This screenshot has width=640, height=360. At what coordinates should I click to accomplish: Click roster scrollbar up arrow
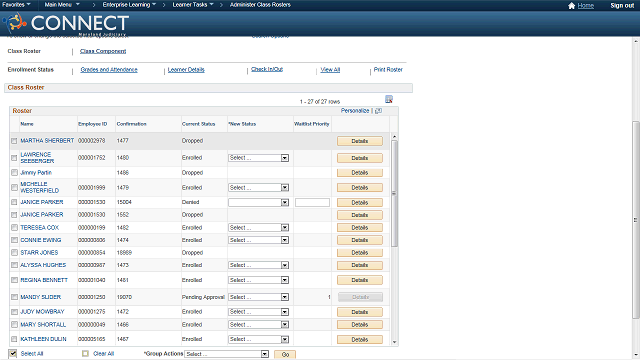click(394, 137)
